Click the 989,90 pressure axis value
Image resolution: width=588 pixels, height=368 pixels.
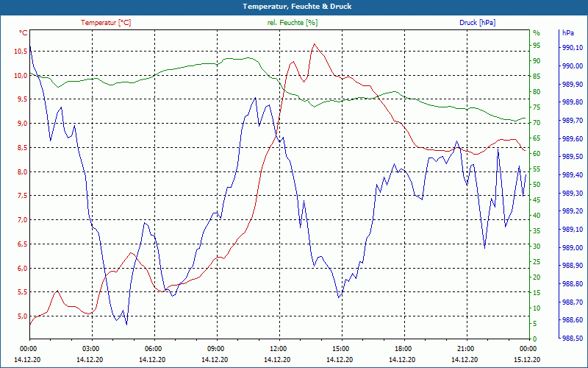[x=573, y=84]
